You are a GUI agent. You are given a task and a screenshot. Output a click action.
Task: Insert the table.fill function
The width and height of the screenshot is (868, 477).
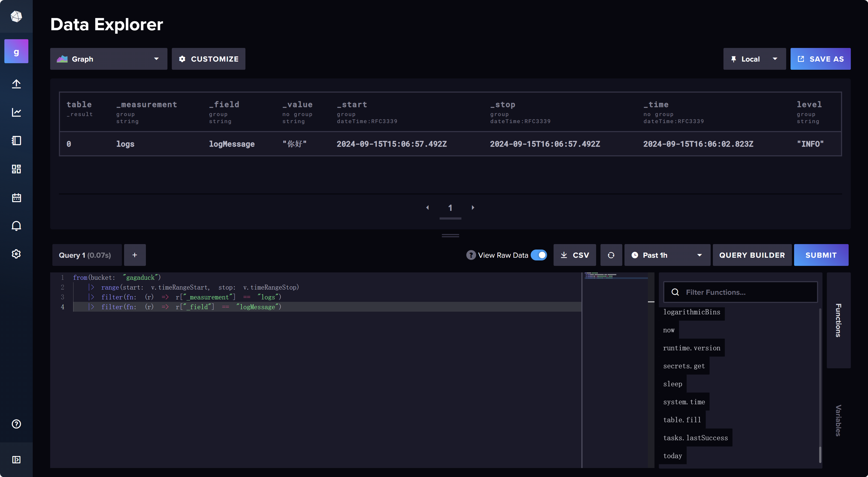[x=682, y=420]
